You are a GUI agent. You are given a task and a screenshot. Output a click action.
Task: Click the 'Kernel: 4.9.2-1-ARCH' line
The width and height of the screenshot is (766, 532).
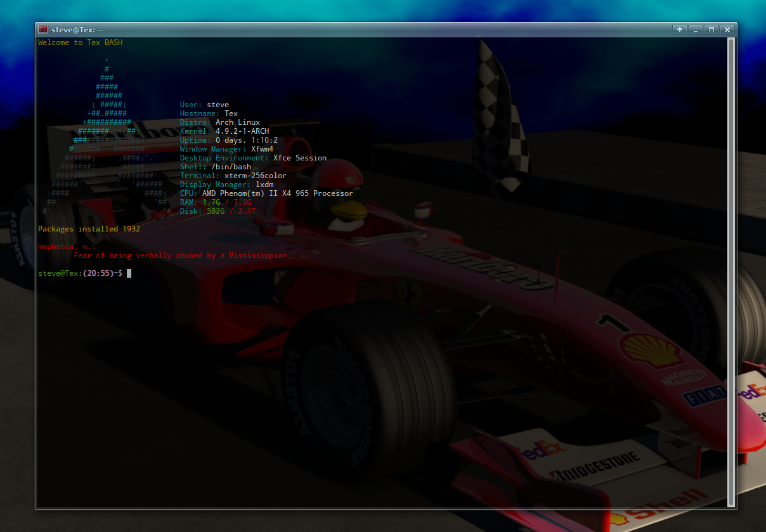pos(224,131)
